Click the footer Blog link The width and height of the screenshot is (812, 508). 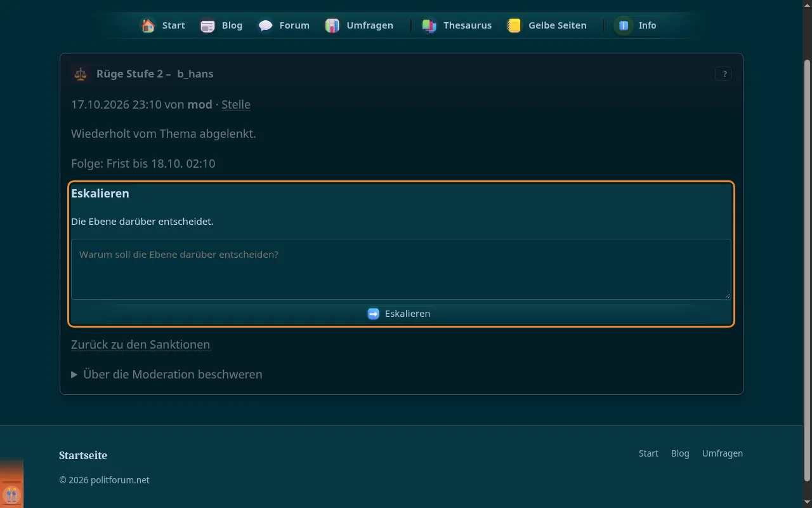click(x=680, y=453)
